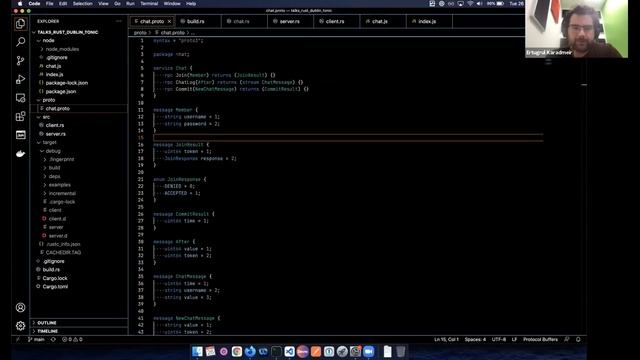Switch to the build.rs tab
This screenshot has height=360, width=640.
point(198,21)
